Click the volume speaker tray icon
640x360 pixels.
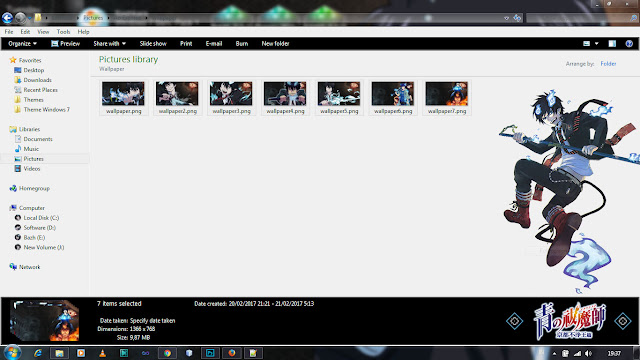[x=588, y=353]
